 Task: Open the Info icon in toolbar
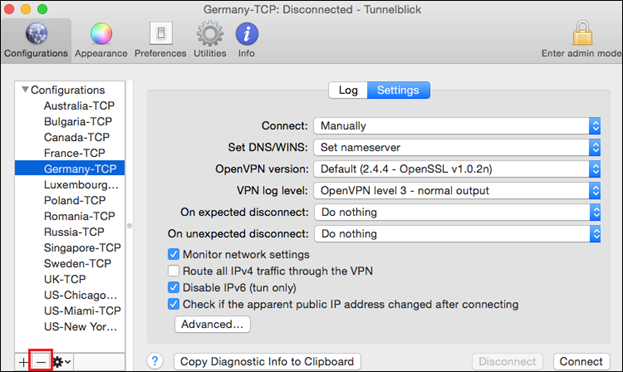pyautogui.click(x=247, y=33)
